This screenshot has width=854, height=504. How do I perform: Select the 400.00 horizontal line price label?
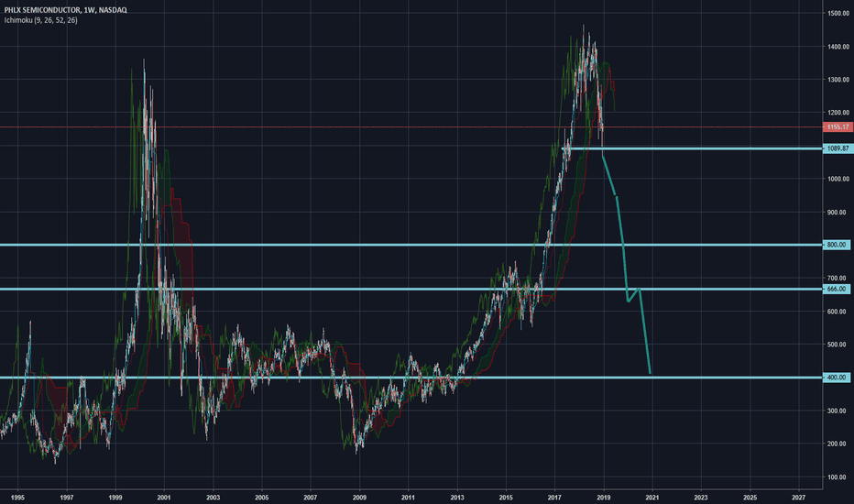(x=837, y=377)
